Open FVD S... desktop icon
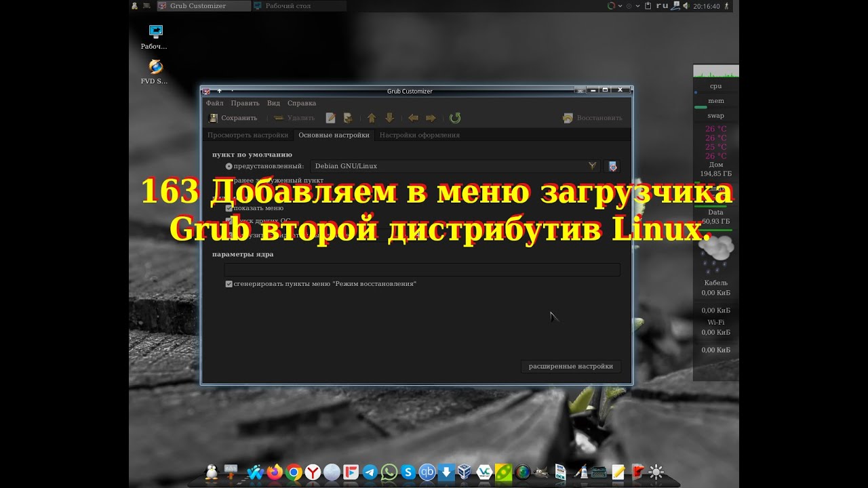868x488 pixels. [x=155, y=72]
